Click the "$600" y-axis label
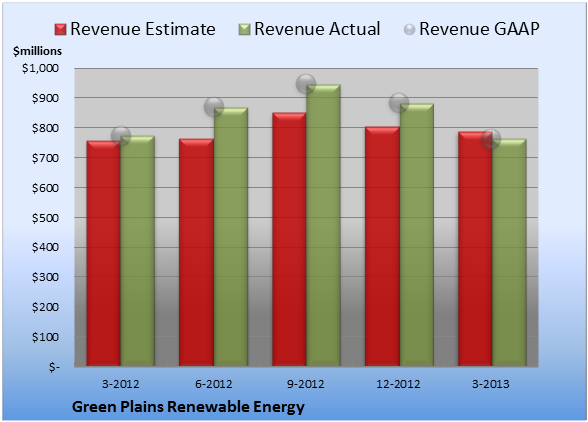588x422 pixels. pos(45,188)
